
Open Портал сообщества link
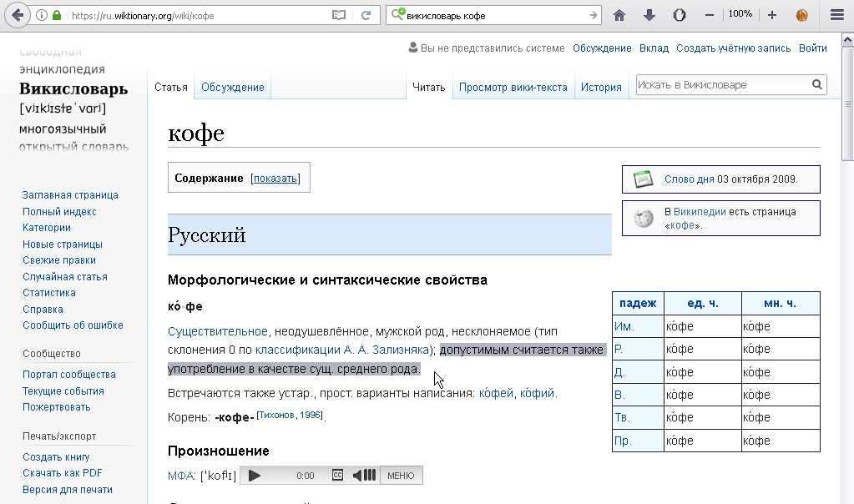[x=68, y=375]
